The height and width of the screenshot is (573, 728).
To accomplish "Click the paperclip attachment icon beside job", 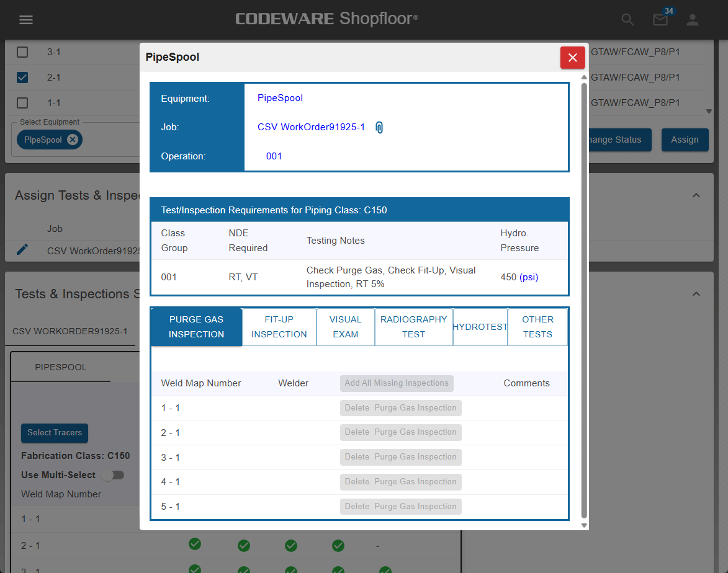I will pyautogui.click(x=379, y=128).
